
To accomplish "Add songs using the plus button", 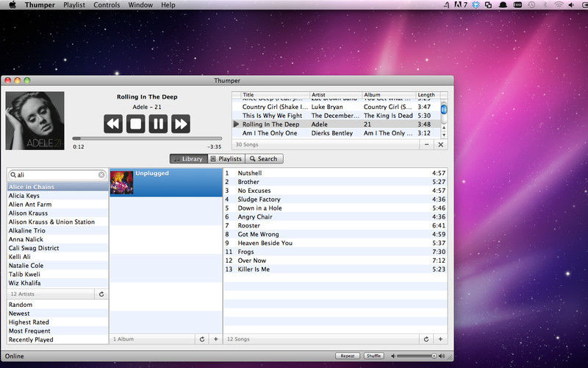I will [440, 339].
